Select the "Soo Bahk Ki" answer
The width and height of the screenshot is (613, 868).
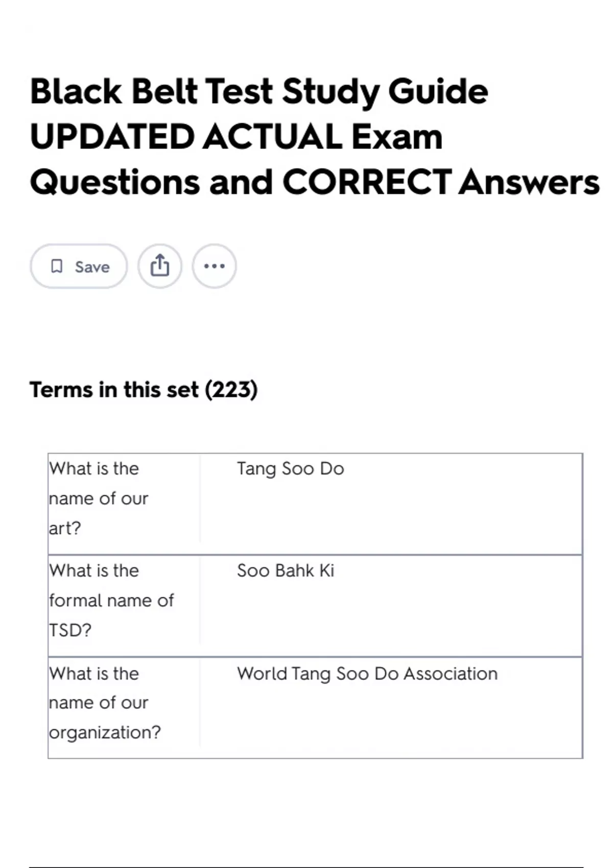286,571
